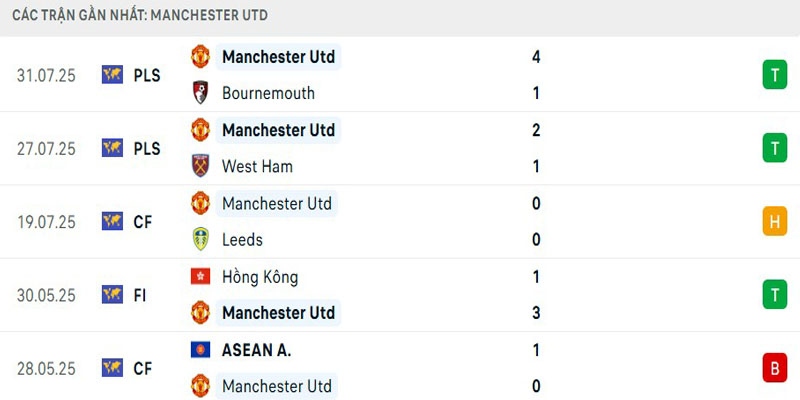Click the orange H draw badge
The width and height of the screenshot is (800, 400).
[774, 221]
